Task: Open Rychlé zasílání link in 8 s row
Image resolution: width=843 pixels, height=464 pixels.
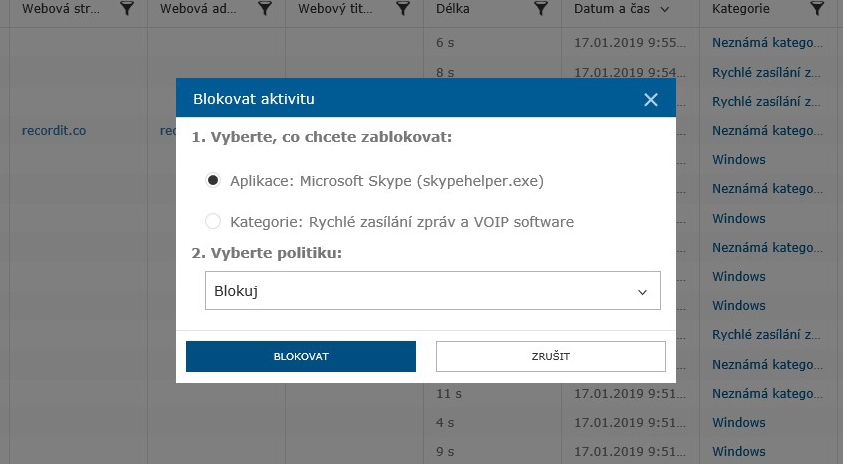Action: pos(766,72)
